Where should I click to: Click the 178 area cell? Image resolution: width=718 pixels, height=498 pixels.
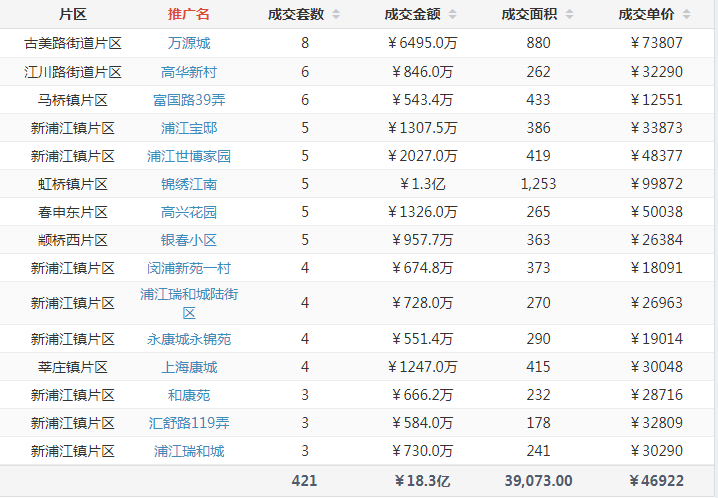pyautogui.click(x=538, y=422)
